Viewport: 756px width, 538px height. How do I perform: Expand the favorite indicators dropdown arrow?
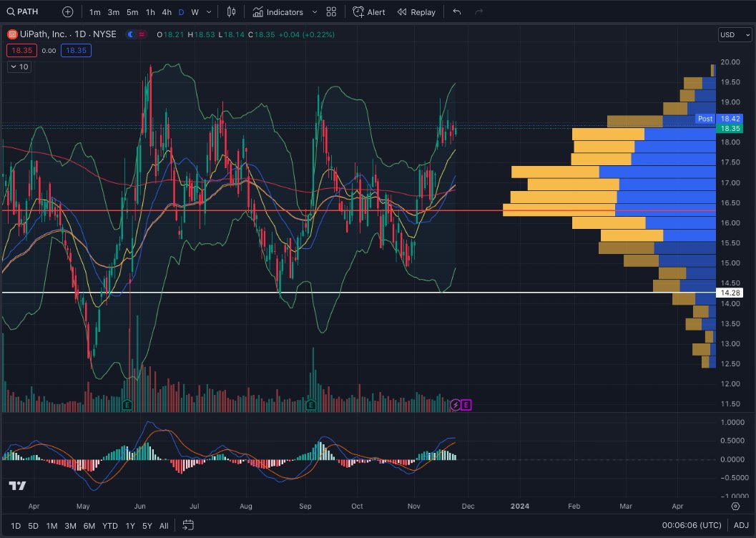click(315, 12)
